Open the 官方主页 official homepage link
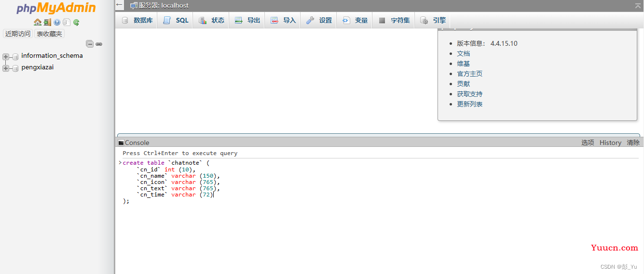The width and height of the screenshot is (644, 274). click(470, 74)
